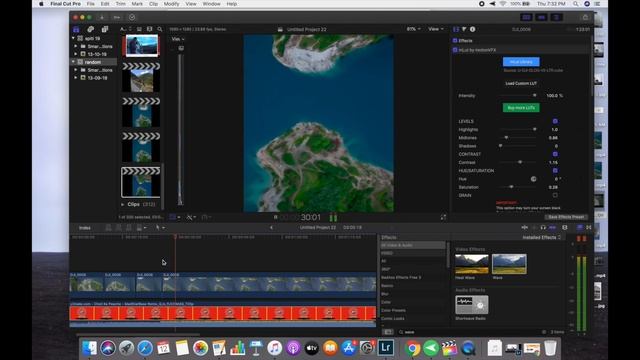Image resolution: width=640 pixels, height=360 pixels.
Task: Select the Shortwave Radio audio effect
Action: click(471, 305)
